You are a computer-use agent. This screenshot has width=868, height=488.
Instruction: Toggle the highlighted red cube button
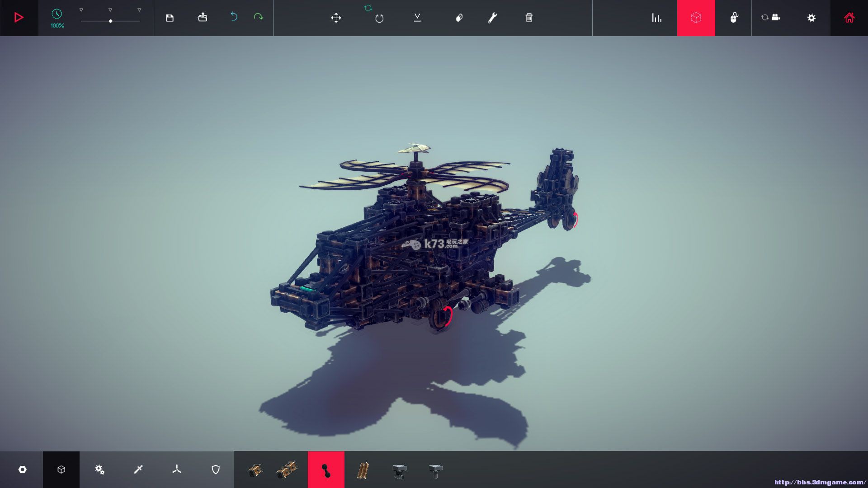(696, 18)
